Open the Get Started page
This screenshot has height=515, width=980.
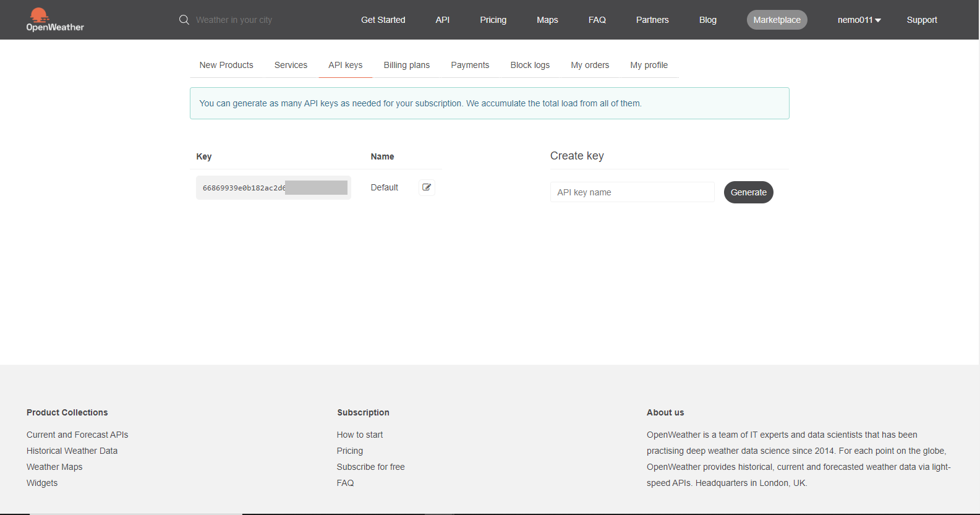(x=383, y=20)
